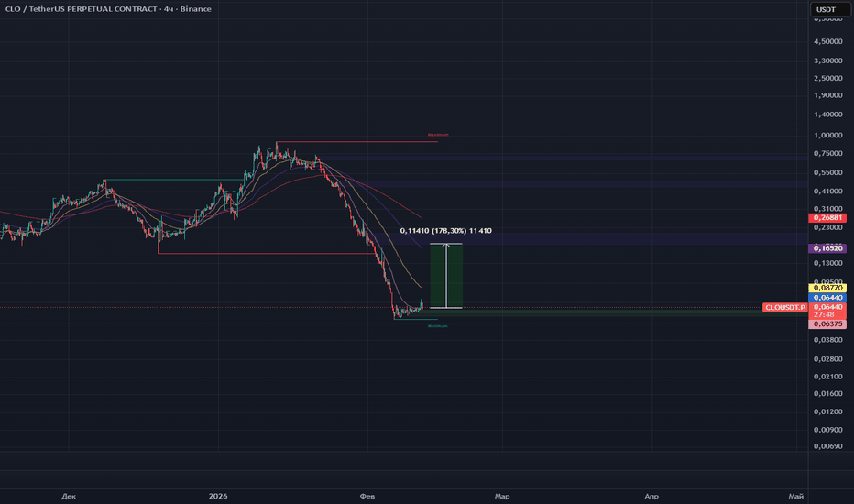Click 0,31000 on the price scale
The height and width of the screenshot is (504, 854).
(827, 209)
